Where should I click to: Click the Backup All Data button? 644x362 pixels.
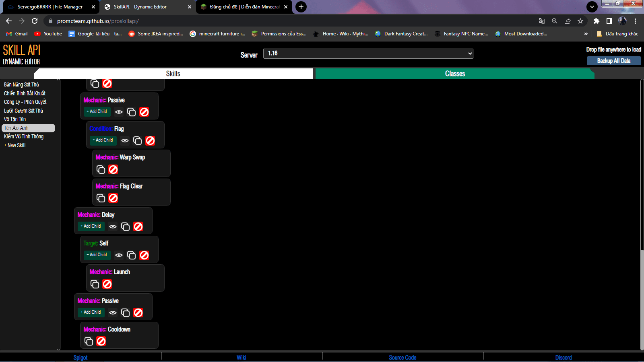click(614, 61)
